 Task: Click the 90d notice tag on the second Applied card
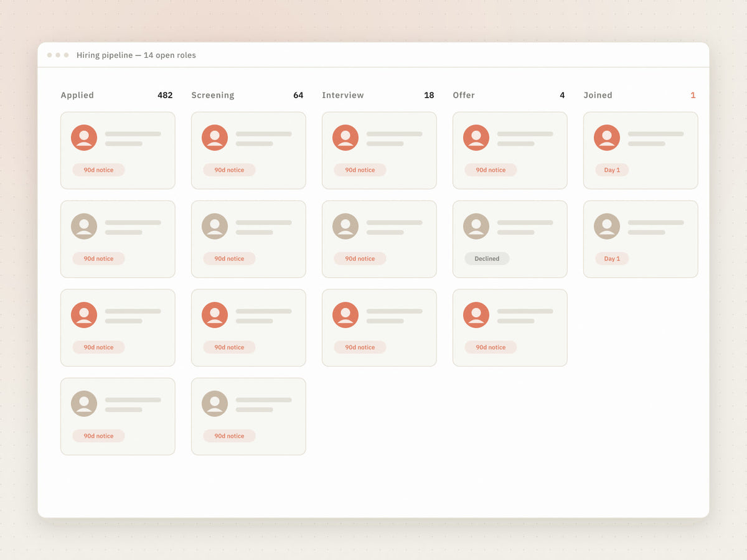pos(98,258)
